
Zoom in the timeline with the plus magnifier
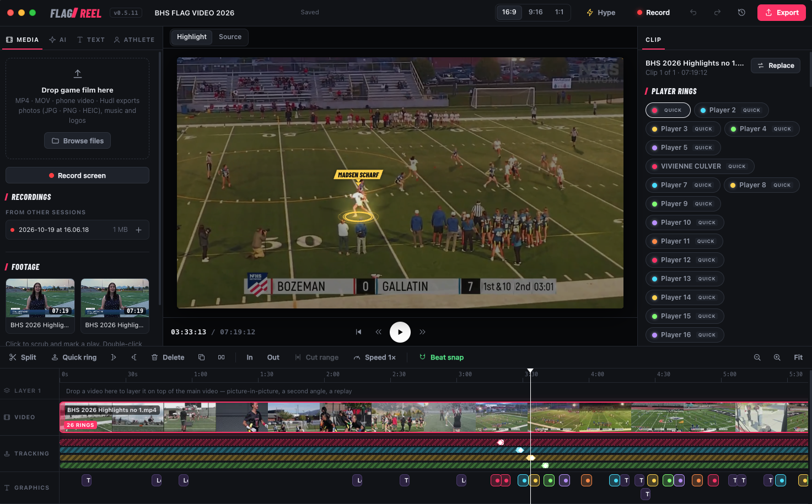point(777,357)
